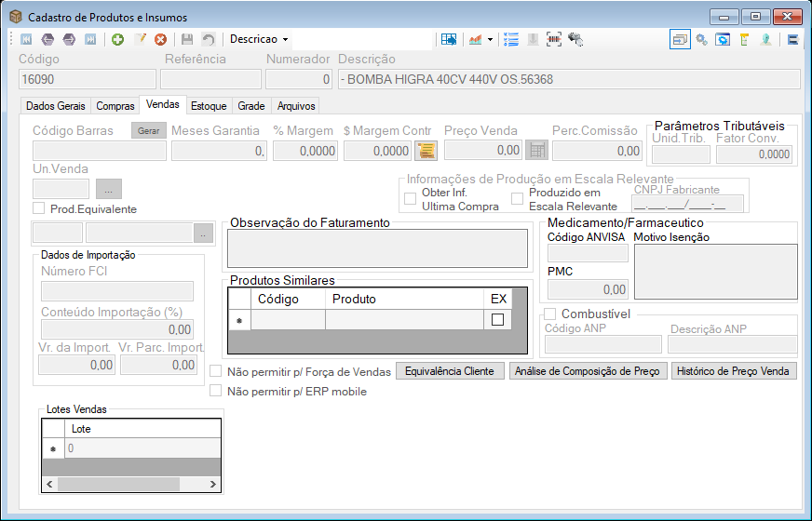Click the new-row Código cell in Produtos Similares
Viewport: 812px width, 521px height.
[x=288, y=320]
